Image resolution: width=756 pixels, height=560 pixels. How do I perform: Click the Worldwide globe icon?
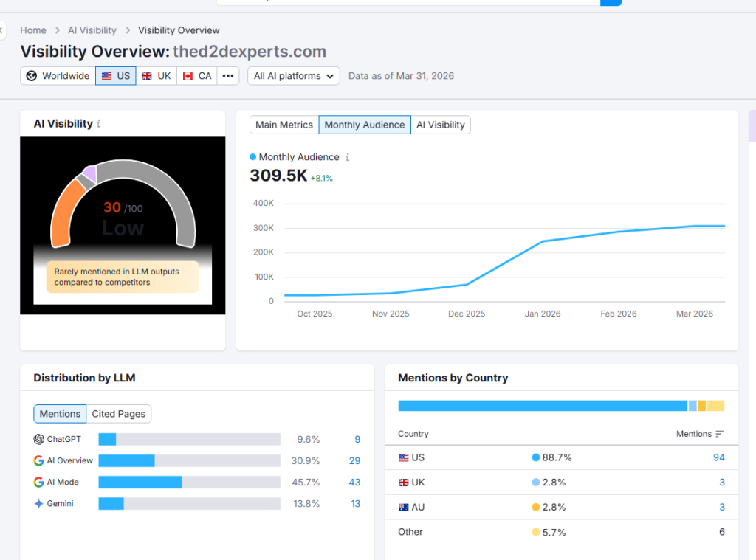[x=31, y=75]
